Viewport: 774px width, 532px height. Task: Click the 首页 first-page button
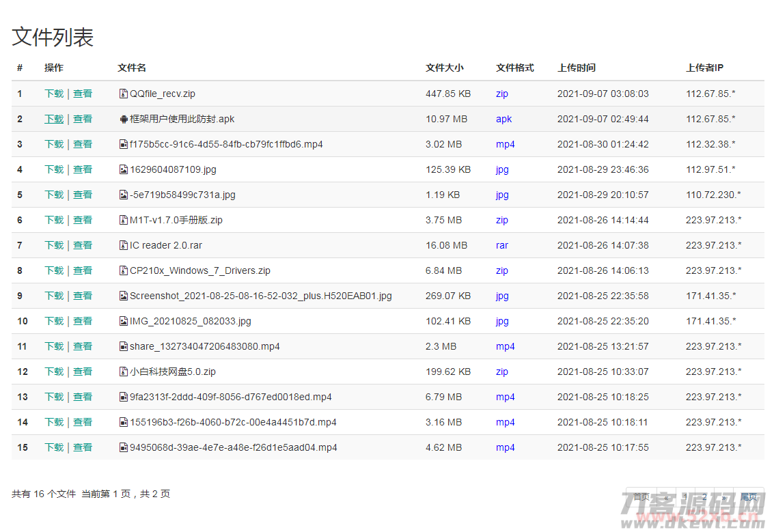641,497
